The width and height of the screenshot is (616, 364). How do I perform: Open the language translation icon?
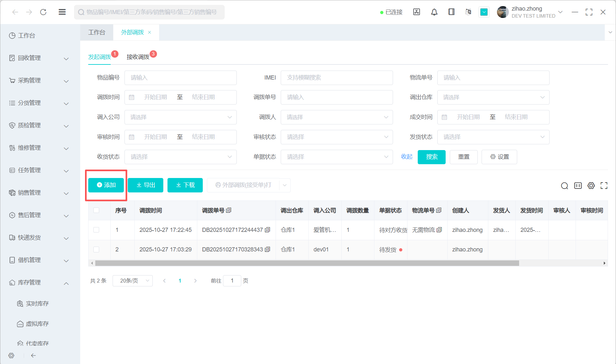click(468, 12)
